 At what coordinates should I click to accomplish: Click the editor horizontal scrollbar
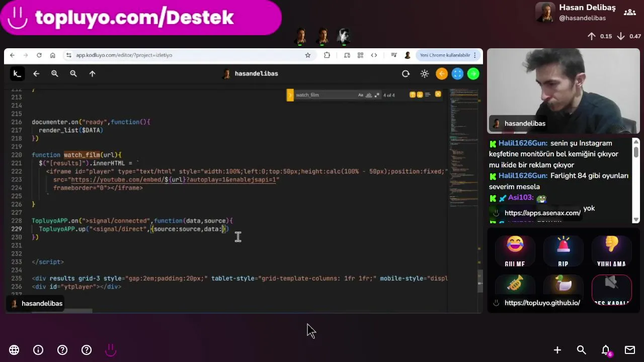(62, 311)
